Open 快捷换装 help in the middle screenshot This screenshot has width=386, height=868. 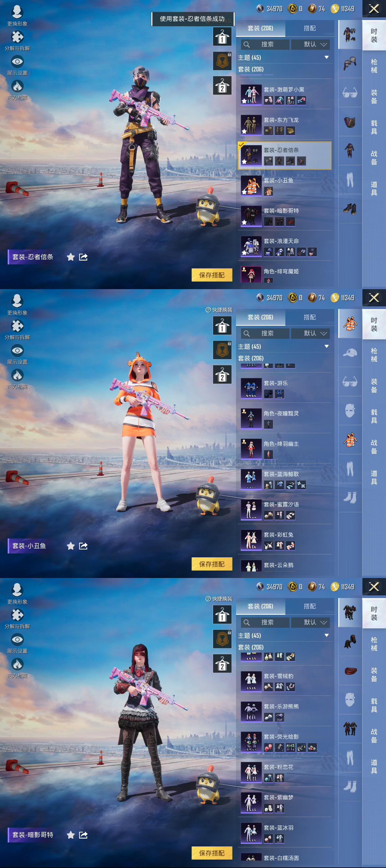point(219,310)
